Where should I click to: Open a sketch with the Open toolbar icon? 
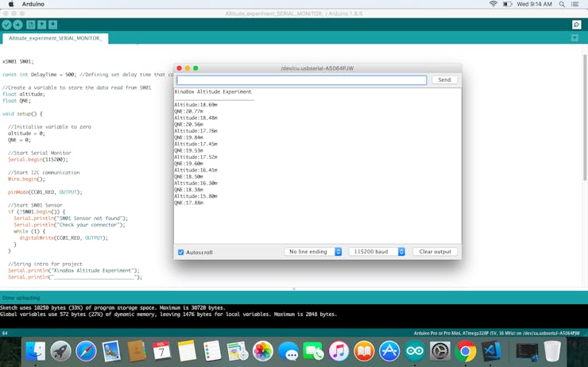tap(41, 25)
